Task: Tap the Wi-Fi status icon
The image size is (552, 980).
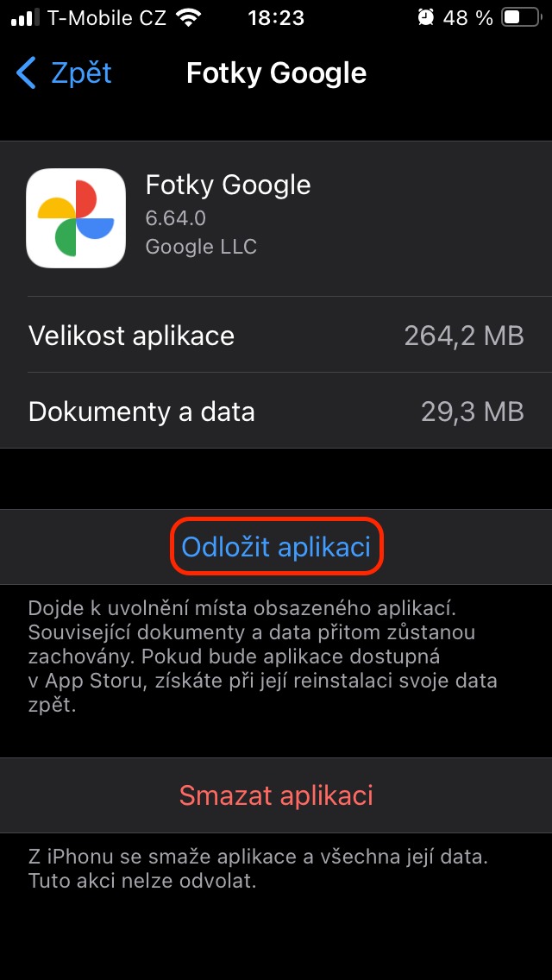Action: tap(187, 17)
